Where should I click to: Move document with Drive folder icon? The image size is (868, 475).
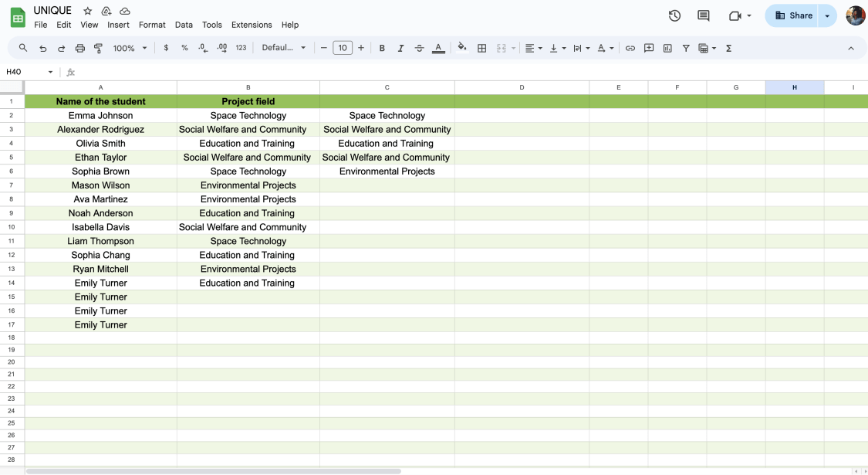tap(106, 11)
